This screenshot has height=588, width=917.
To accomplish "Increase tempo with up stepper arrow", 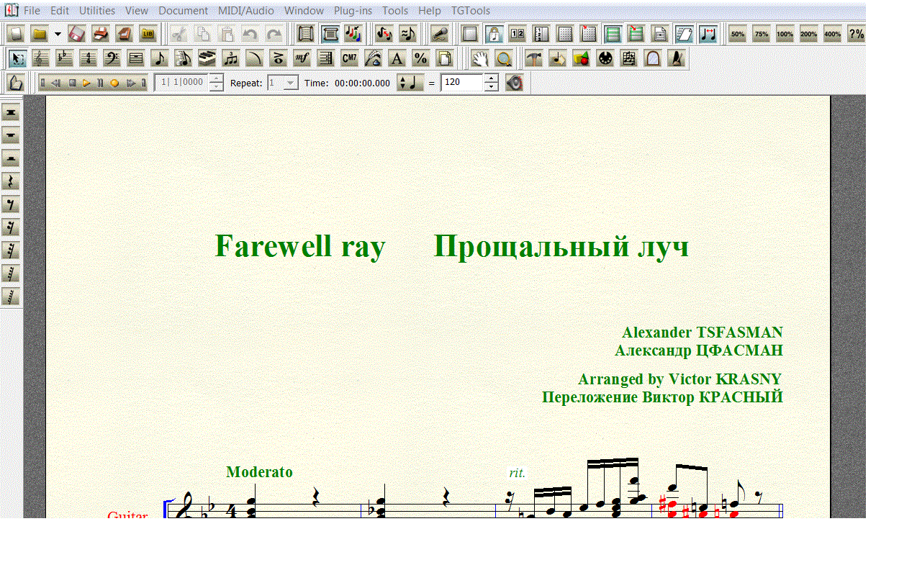I will click(x=491, y=78).
